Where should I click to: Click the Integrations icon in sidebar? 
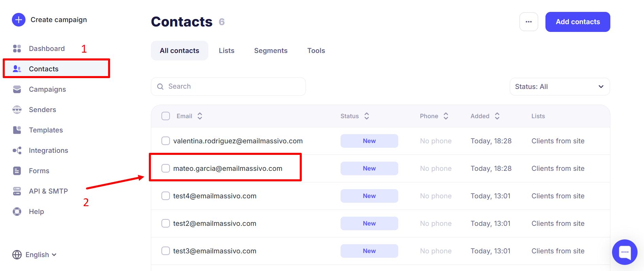coord(17,150)
